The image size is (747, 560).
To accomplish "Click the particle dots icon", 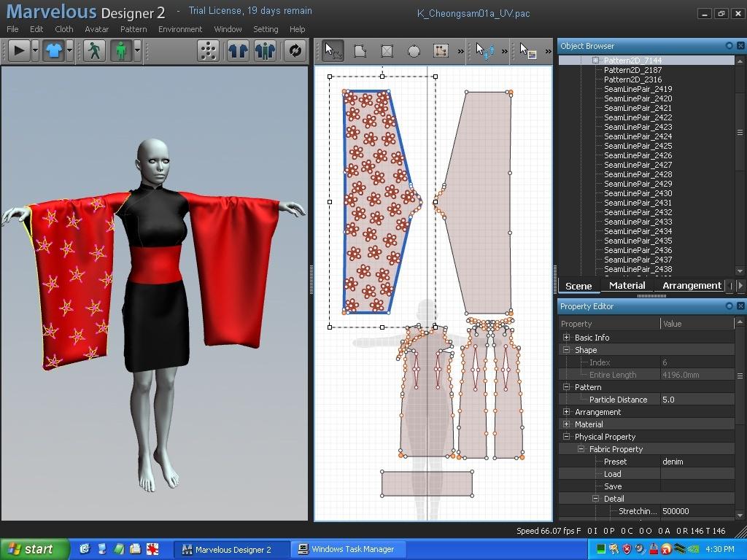I will click(x=208, y=50).
